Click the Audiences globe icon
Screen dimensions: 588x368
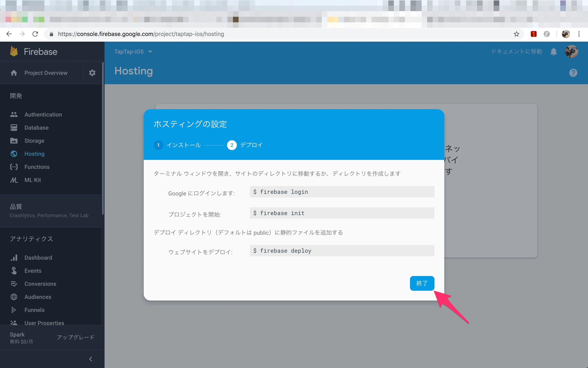click(x=14, y=297)
